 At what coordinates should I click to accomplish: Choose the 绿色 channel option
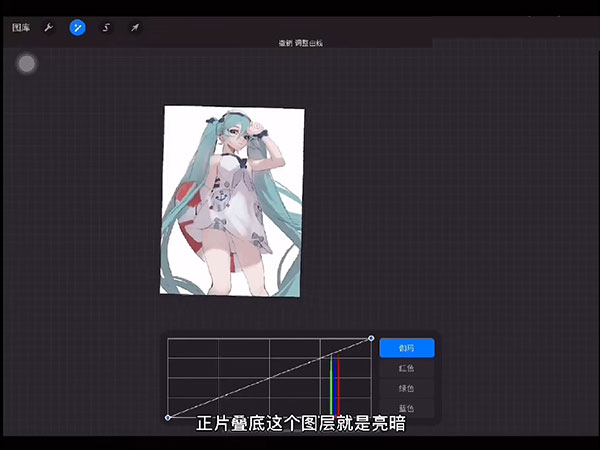[406, 388]
